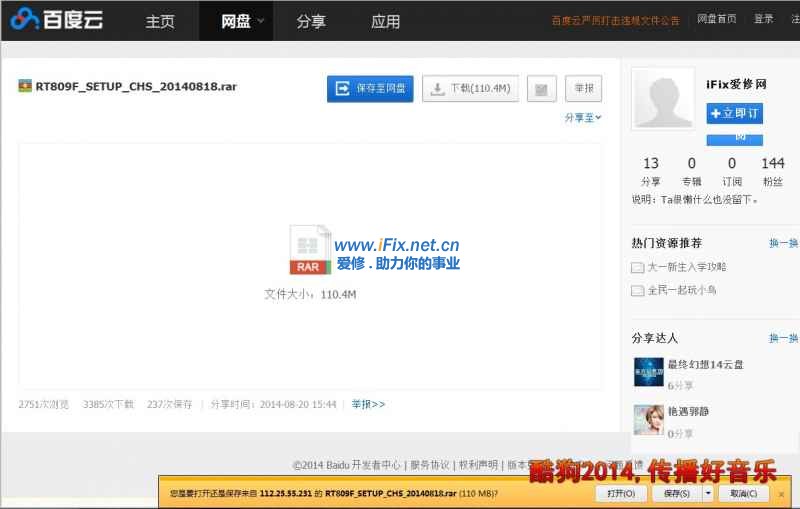800x509 pixels.
Task: Expand the 网盘 menu dropdown arrow
Action: (261, 21)
